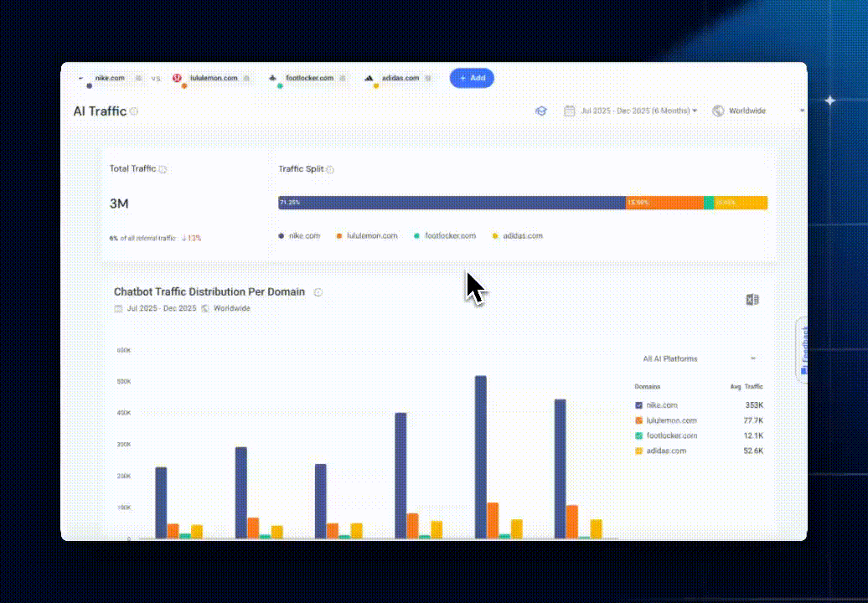This screenshot has width=868, height=603.
Task: Open the All AI Platforms dropdown
Action: pyautogui.click(x=699, y=358)
